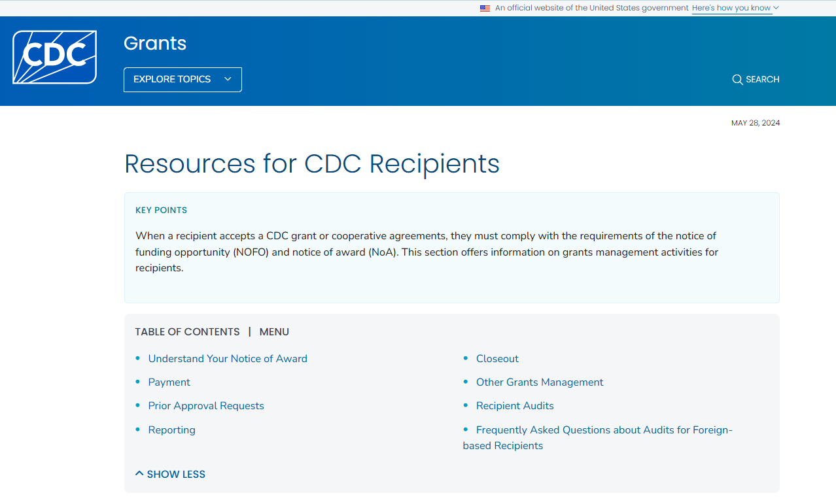Visit the Reporting page
Screen dimensions: 836x504
coord(171,429)
